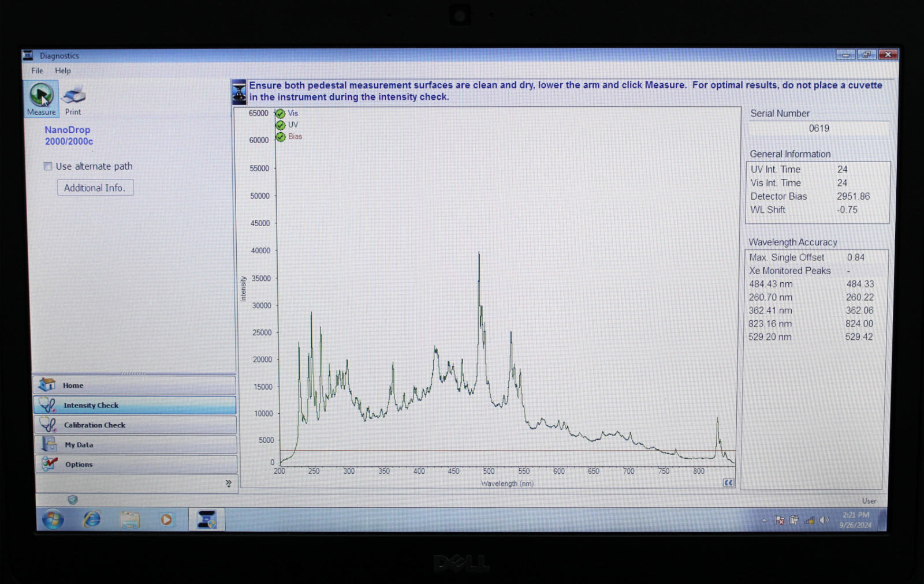Click the NanoDrop 2000/2000c label
924x584 pixels.
click(x=68, y=136)
